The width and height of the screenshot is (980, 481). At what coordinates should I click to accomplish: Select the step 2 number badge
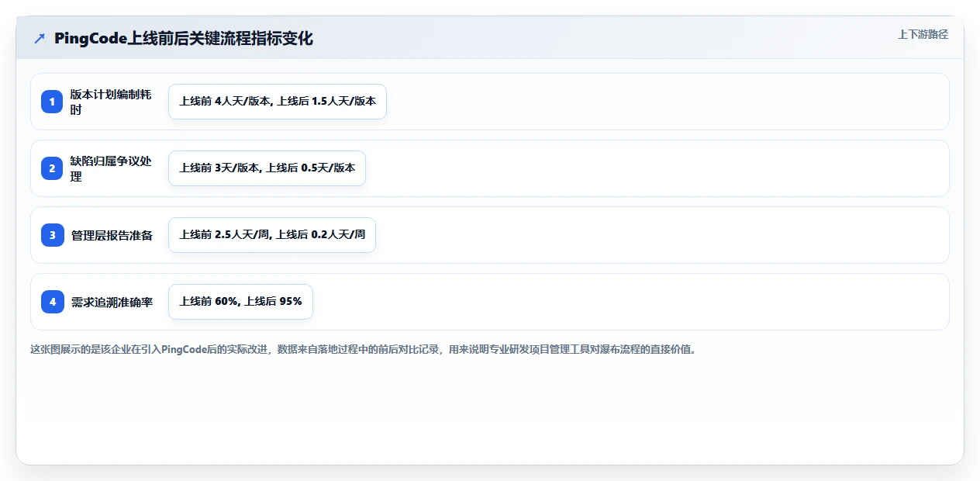pyautogui.click(x=52, y=168)
